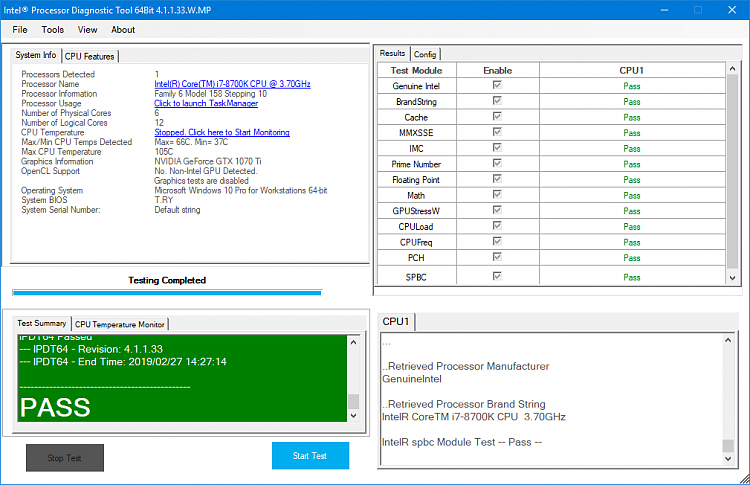Click the Test Summary scroll up arrow
Viewport: 750px width, 485px height.
(353, 342)
